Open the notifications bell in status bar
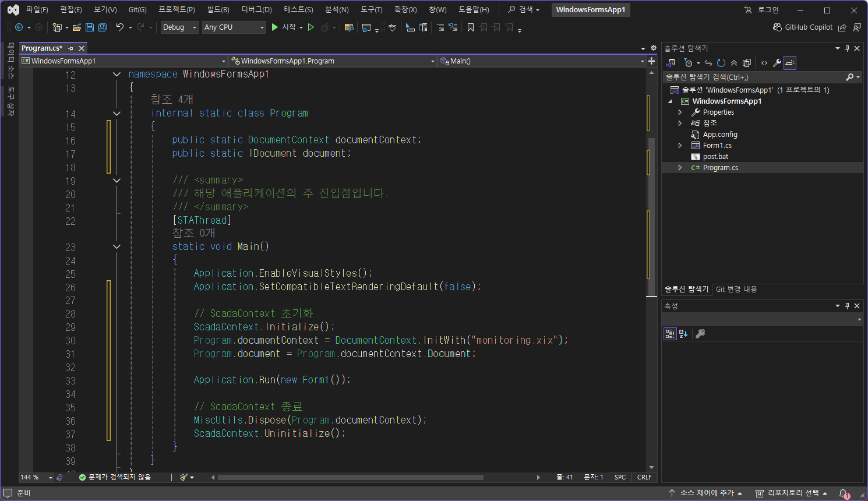 [844, 493]
